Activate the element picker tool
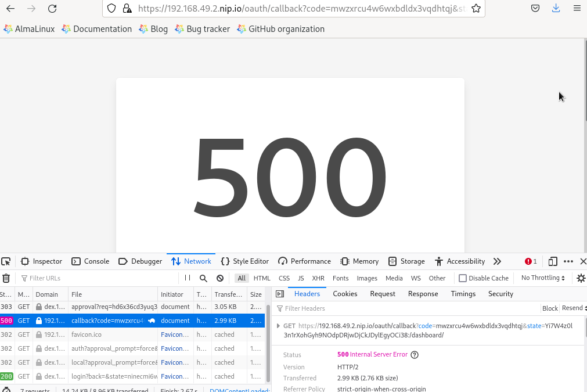The image size is (587, 392). (x=6, y=261)
